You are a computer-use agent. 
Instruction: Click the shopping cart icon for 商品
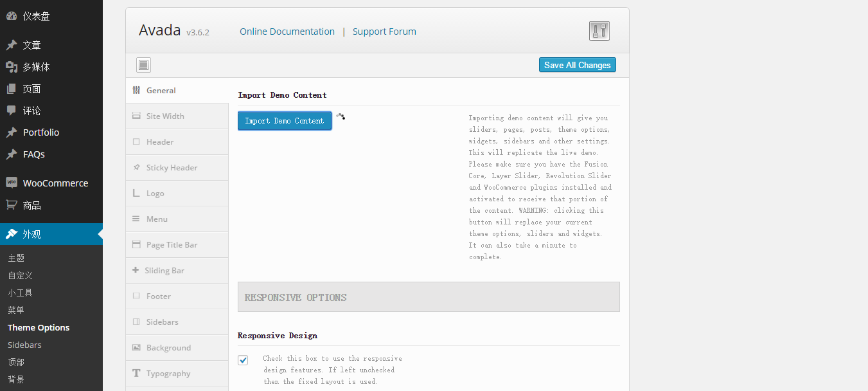pyautogui.click(x=12, y=205)
